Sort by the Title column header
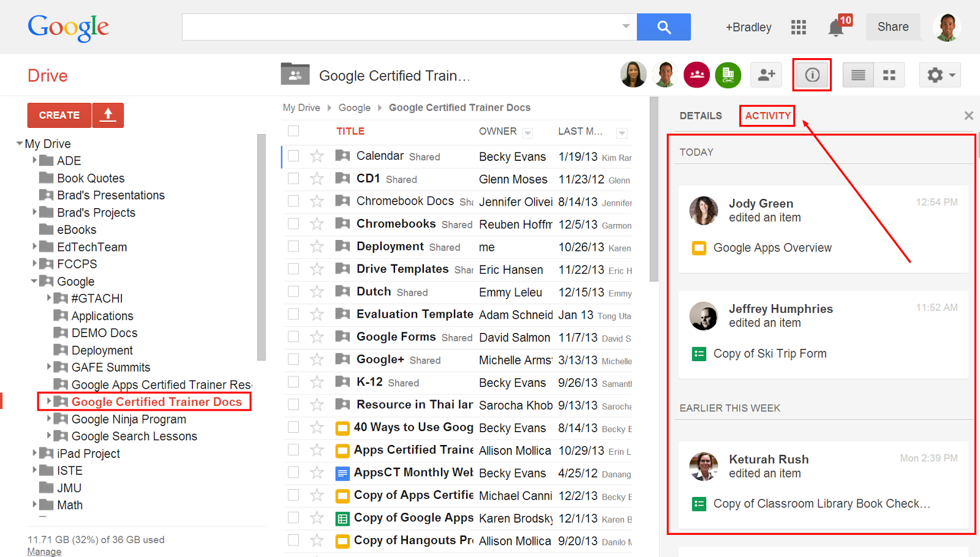 click(x=350, y=131)
